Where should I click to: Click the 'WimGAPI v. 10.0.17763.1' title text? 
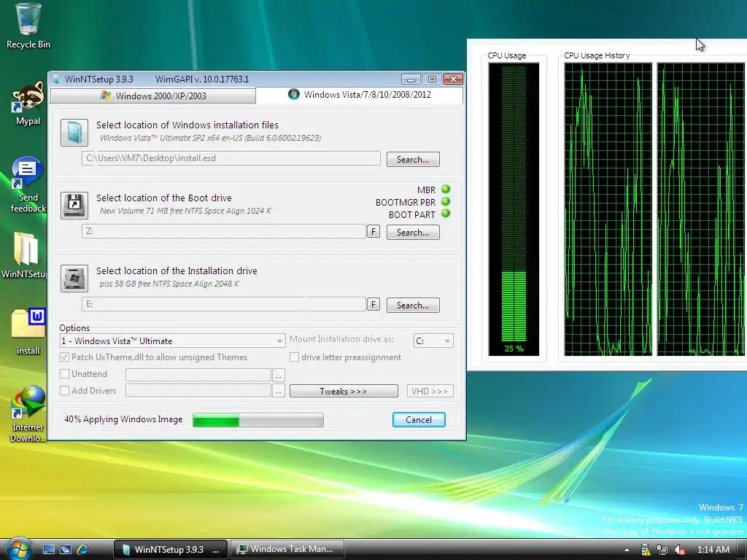(x=202, y=79)
